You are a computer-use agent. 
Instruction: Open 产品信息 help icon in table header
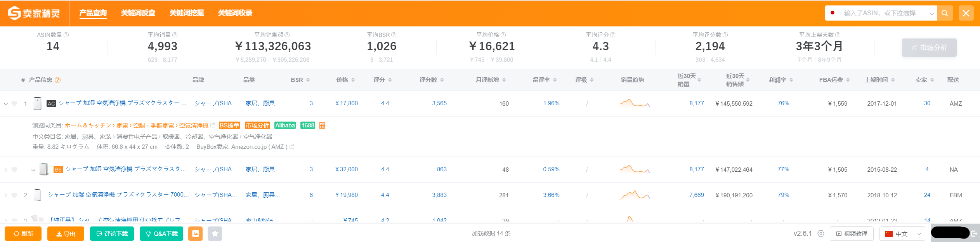58,80
